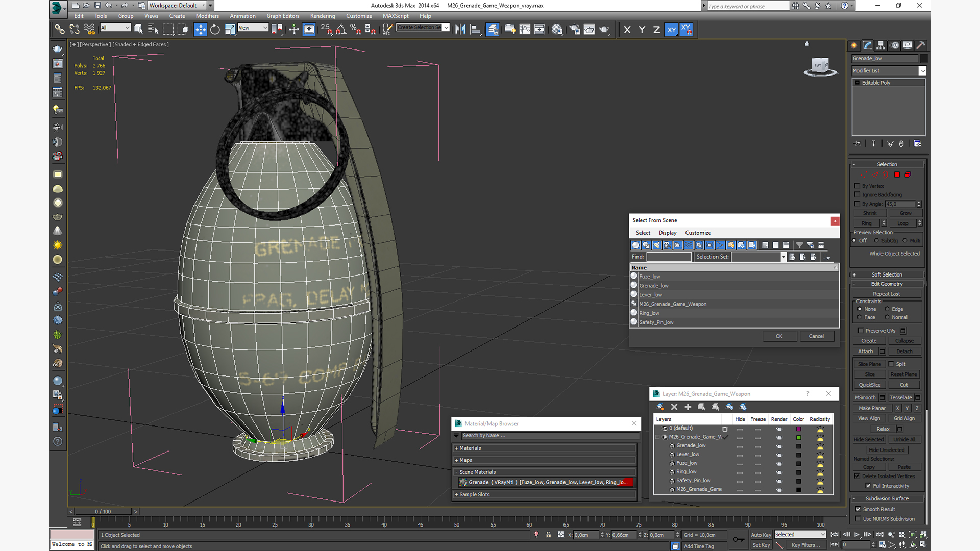Click the 0 (default) layer color swatch
Screen dimensions: 980x551
pos(799,429)
